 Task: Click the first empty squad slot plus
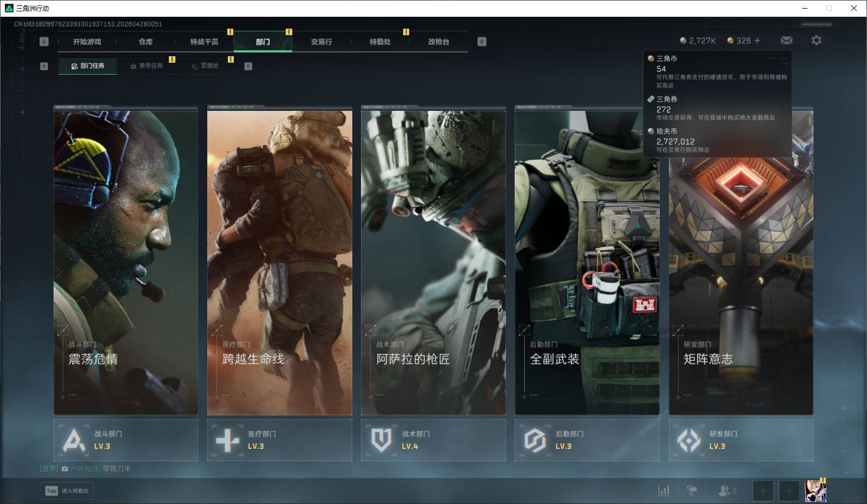[763, 490]
